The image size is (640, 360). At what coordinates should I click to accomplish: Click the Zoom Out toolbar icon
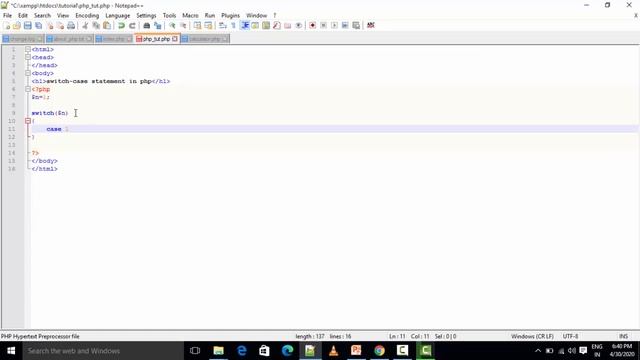[x=183, y=25]
